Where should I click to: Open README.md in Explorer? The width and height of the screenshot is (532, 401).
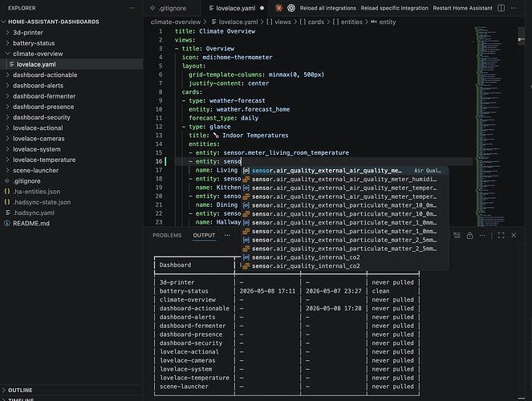coord(71,224)
